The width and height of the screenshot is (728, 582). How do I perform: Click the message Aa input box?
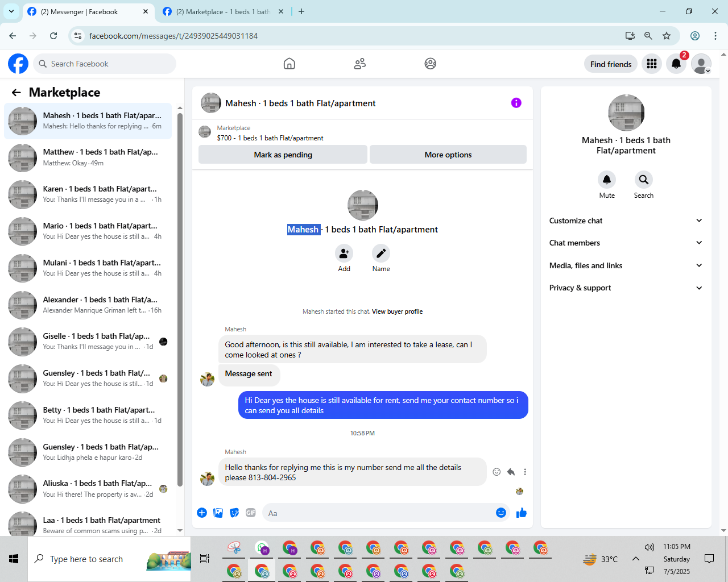coord(387,513)
